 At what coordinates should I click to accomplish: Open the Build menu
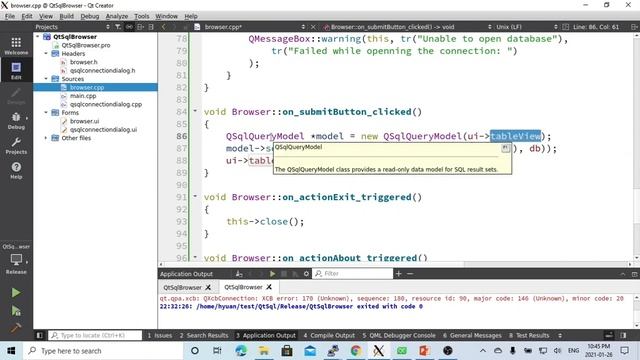[x=67, y=16]
